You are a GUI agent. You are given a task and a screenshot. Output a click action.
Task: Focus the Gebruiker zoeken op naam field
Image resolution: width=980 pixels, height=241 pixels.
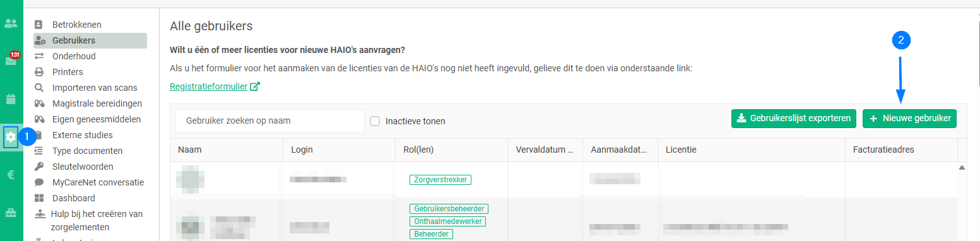(x=270, y=121)
